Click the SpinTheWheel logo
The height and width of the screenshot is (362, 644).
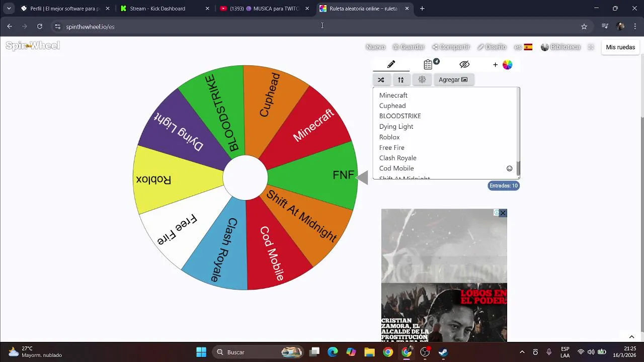(33, 46)
